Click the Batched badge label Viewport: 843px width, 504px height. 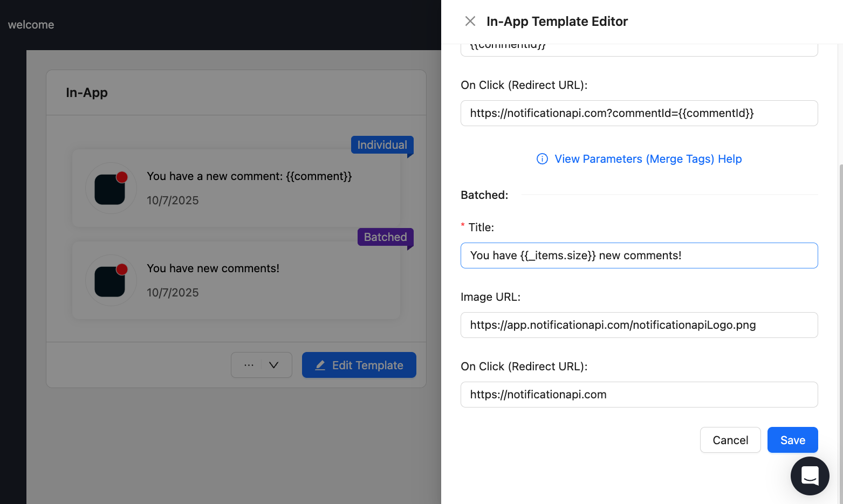(x=385, y=237)
